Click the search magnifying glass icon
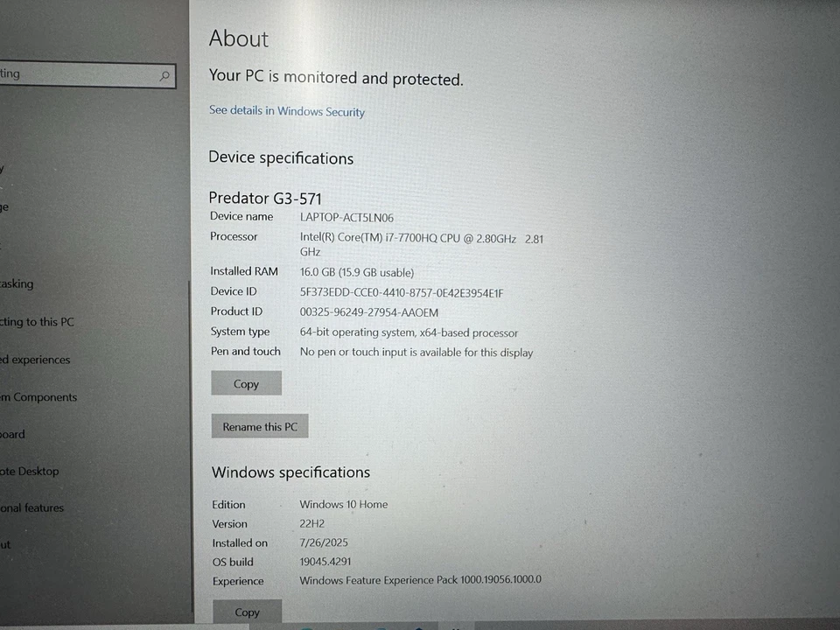 (164, 76)
